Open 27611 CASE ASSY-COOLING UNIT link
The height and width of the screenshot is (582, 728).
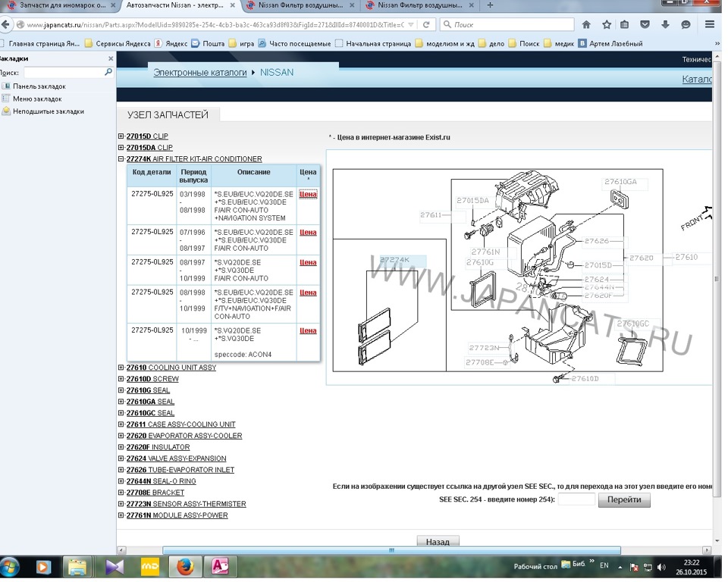tap(180, 424)
